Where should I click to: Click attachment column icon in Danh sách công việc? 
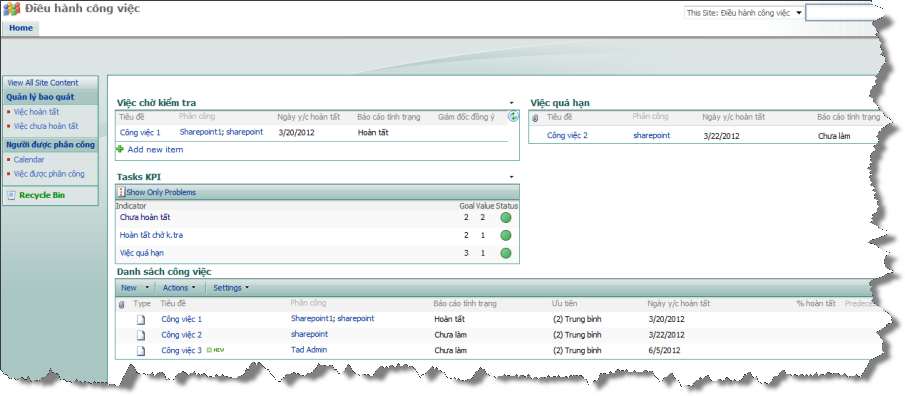[x=121, y=304]
